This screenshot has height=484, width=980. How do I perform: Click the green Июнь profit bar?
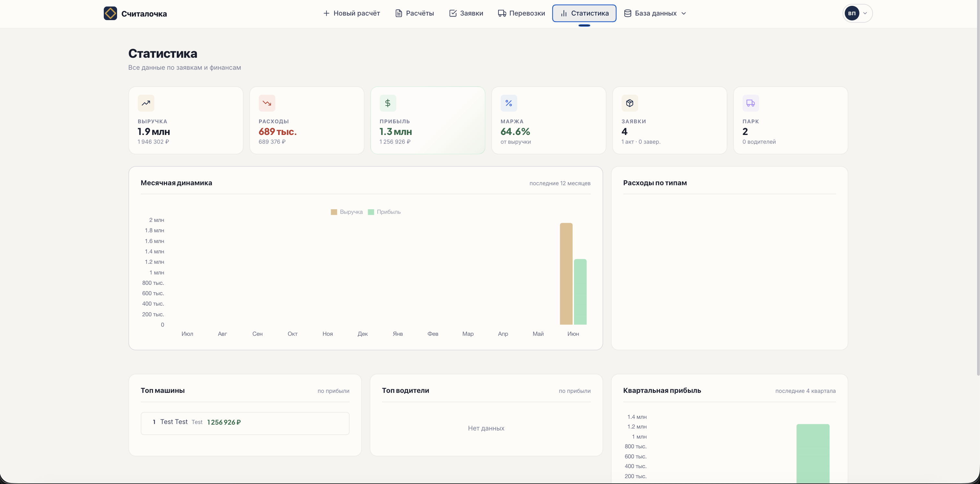580,292
